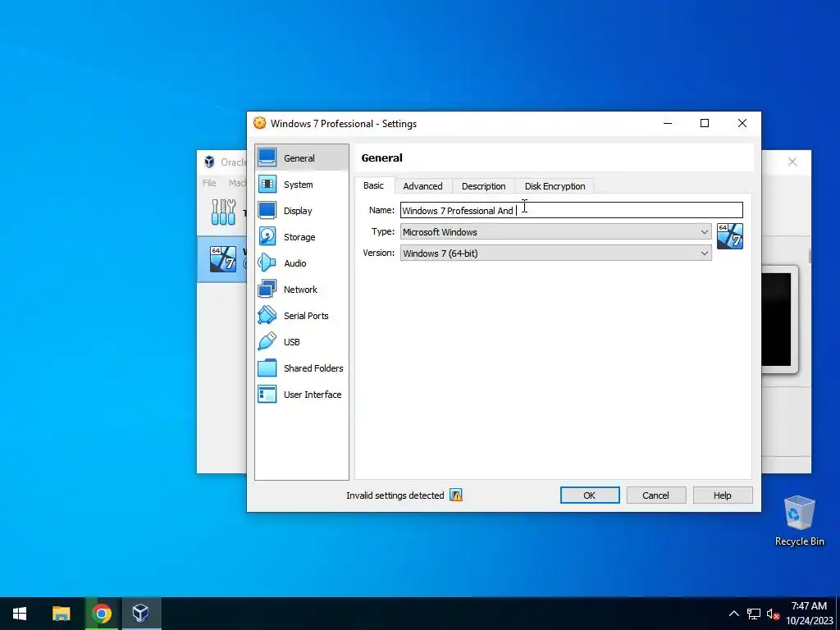The height and width of the screenshot is (630, 840).
Task: Confirm settings with the OK button
Action: tap(590, 495)
